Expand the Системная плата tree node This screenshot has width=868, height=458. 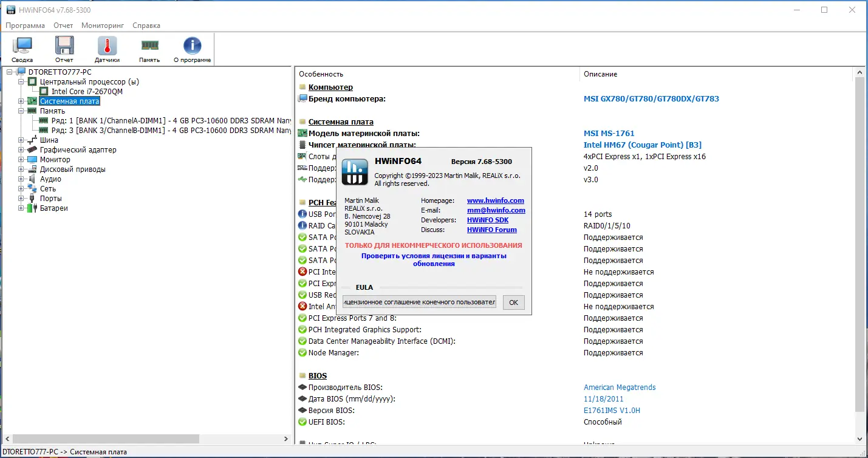[21, 101]
